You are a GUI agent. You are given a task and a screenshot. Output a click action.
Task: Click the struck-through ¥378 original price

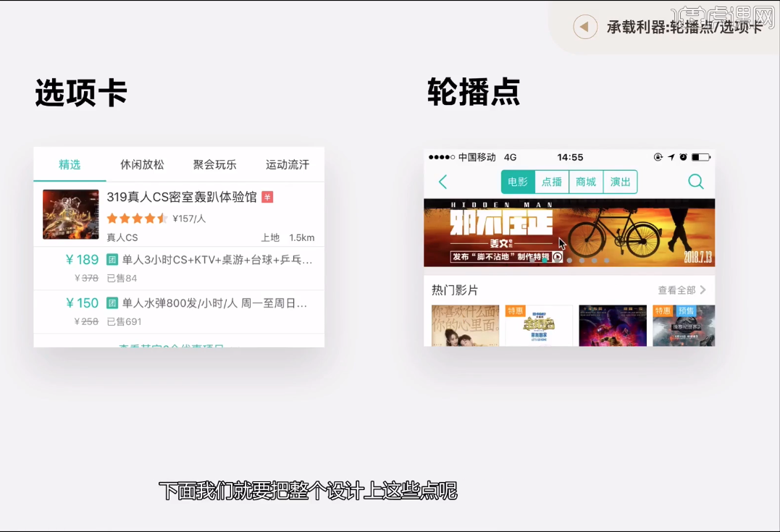click(x=87, y=278)
